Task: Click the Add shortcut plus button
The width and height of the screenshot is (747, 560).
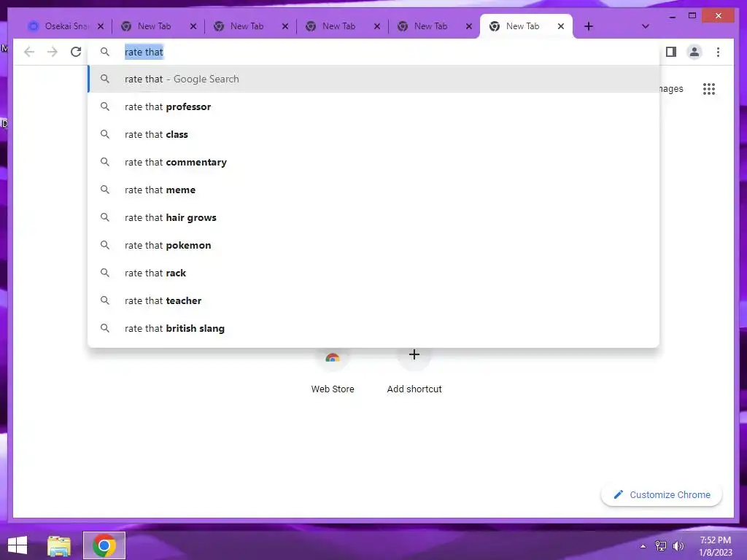Action: (414, 355)
